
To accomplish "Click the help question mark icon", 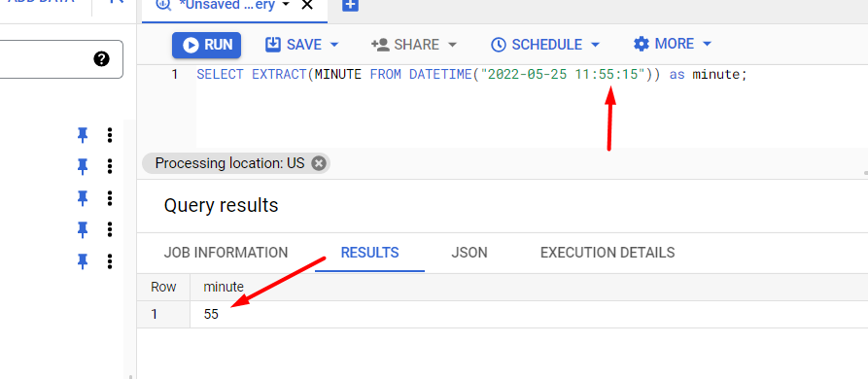I will 101,58.
